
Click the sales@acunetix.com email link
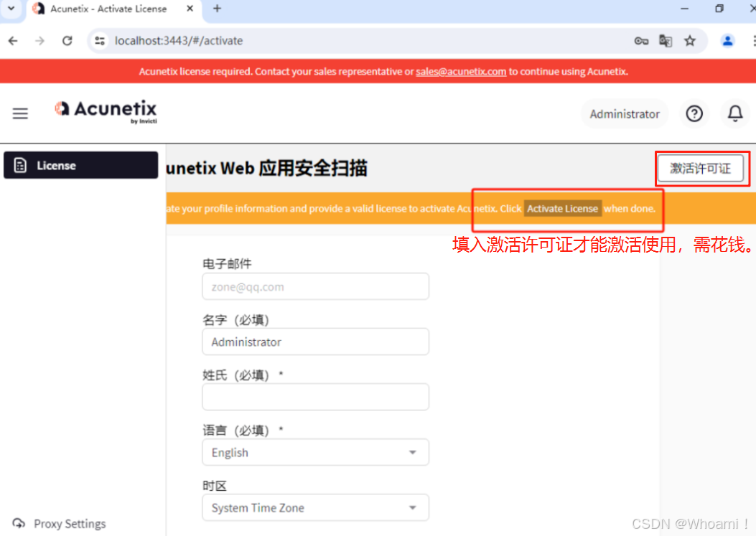point(461,72)
